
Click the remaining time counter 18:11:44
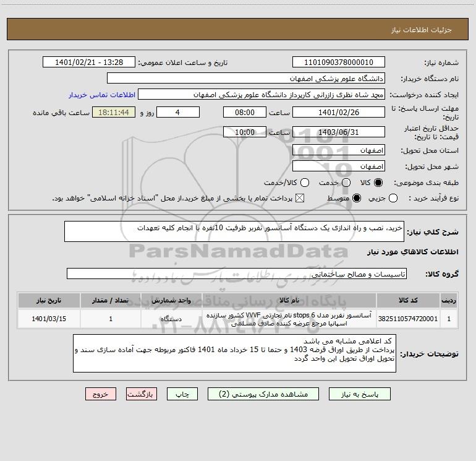[x=114, y=112]
